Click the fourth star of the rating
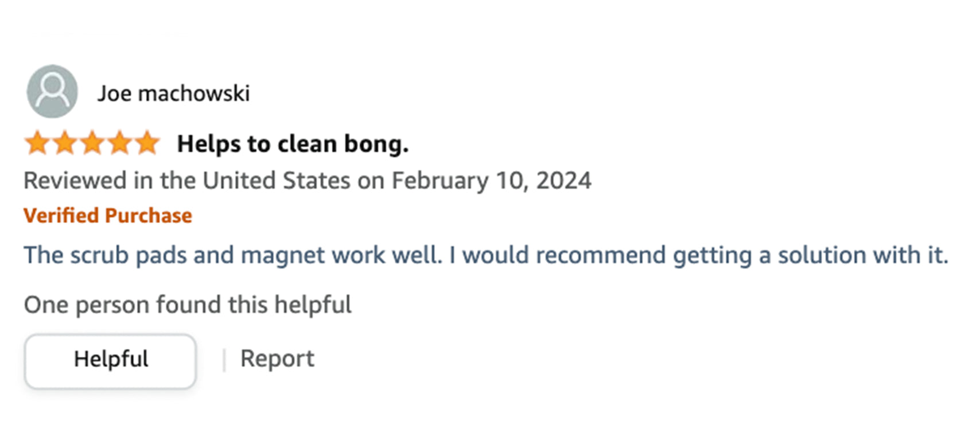Image resolution: width=980 pixels, height=440 pixels. click(120, 143)
